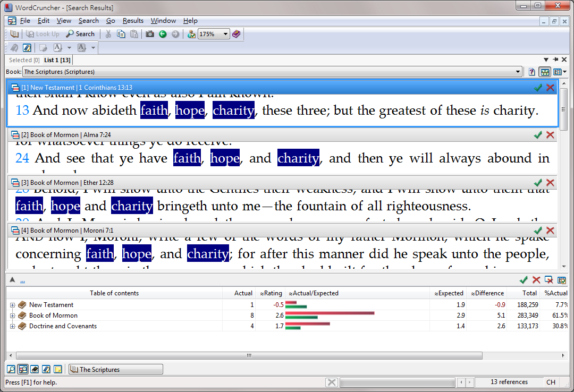574x392 pixels.
Task: Check the green checkmark for 1 Corinthians 13:13
Action: 538,88
